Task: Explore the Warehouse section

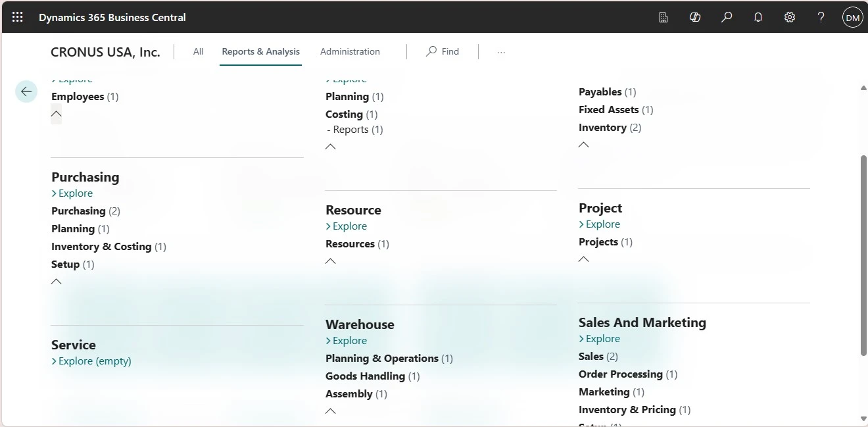Action: [347, 341]
